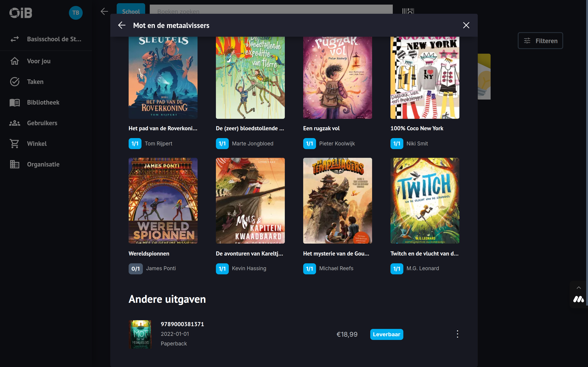Open Organisatie in the sidebar
The image size is (588, 367).
coord(43,164)
